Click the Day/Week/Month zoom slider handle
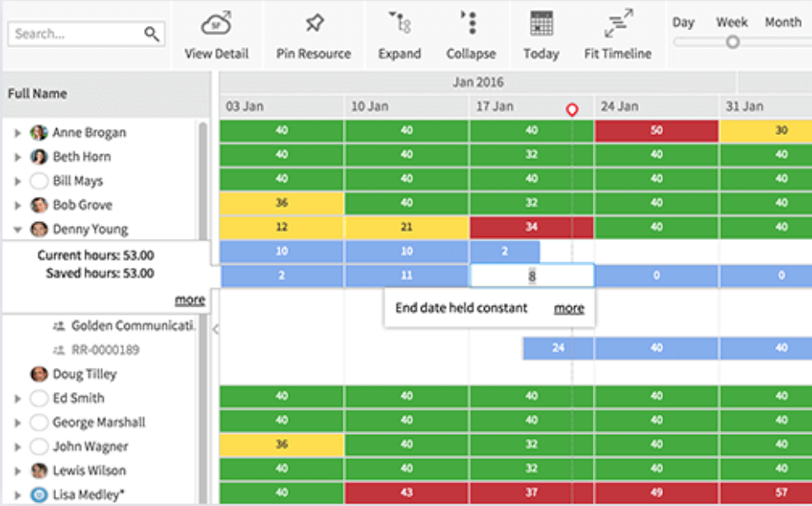812x506 pixels. pos(732,42)
